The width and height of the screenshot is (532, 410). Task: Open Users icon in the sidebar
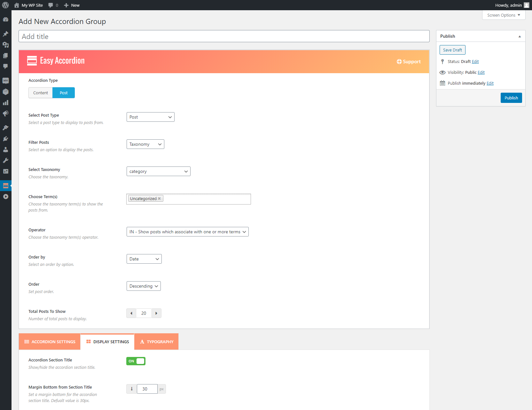pyautogui.click(x=5, y=150)
